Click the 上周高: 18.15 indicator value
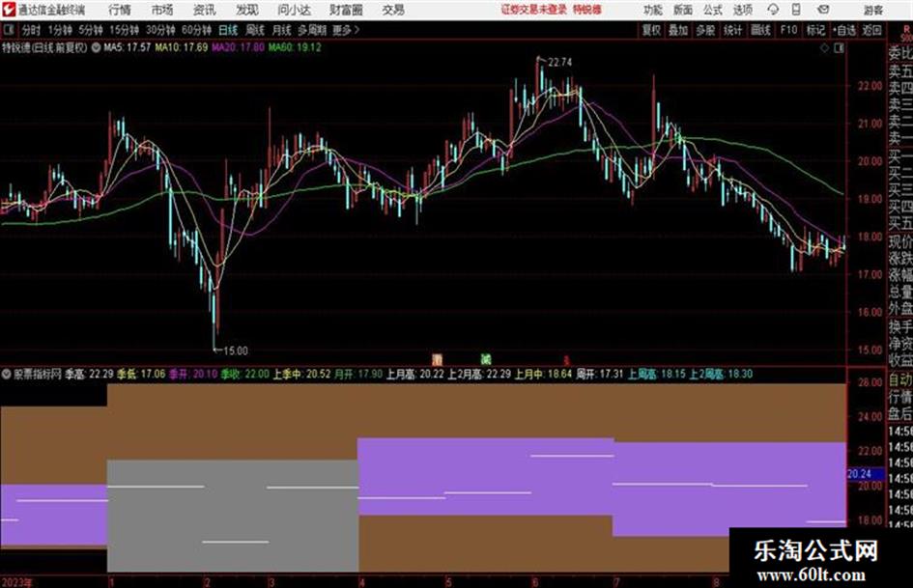This screenshot has width=913, height=588. pyautogui.click(x=657, y=374)
